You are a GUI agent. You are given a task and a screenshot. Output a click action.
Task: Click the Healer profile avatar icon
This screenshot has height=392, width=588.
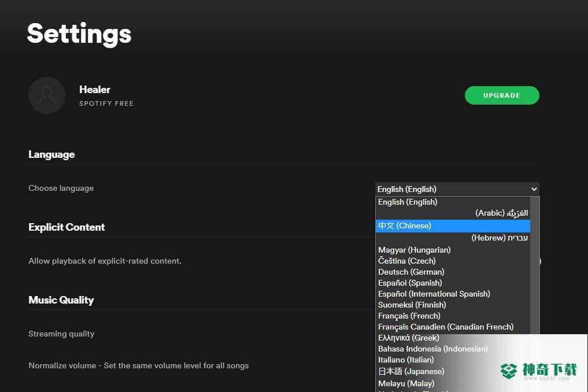tap(47, 95)
